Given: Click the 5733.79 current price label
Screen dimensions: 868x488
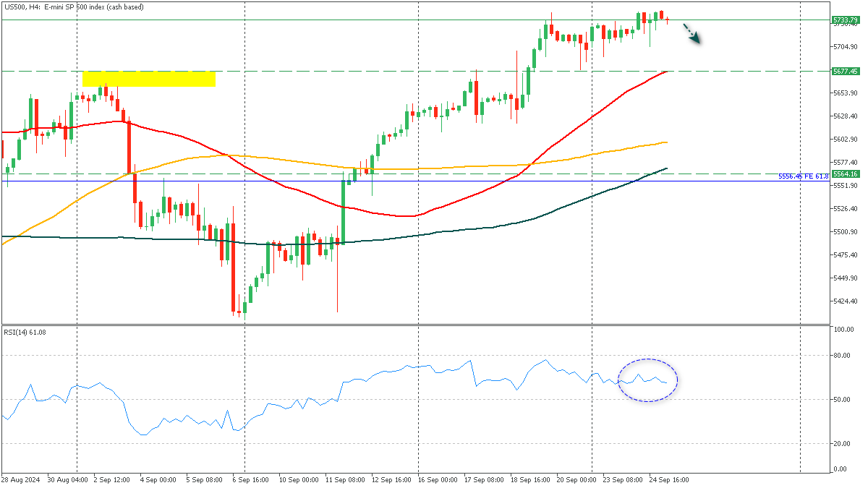Looking at the screenshot, I should (845, 20).
